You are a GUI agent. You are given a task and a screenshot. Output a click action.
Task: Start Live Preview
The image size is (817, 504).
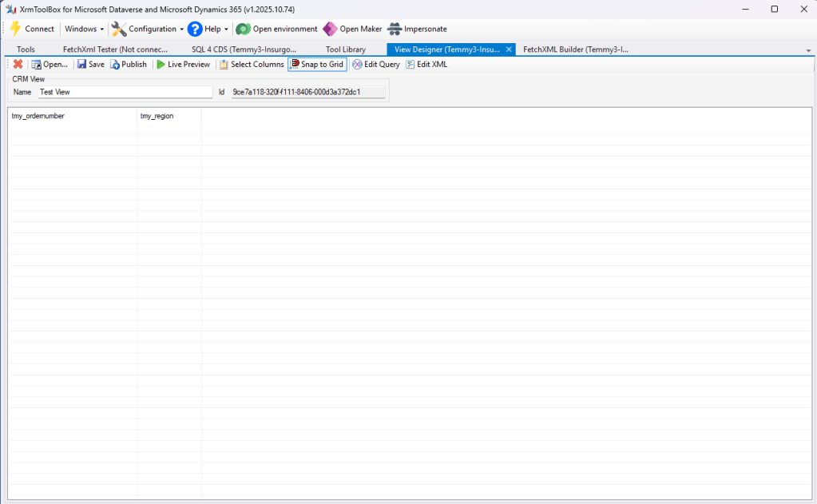coord(184,64)
